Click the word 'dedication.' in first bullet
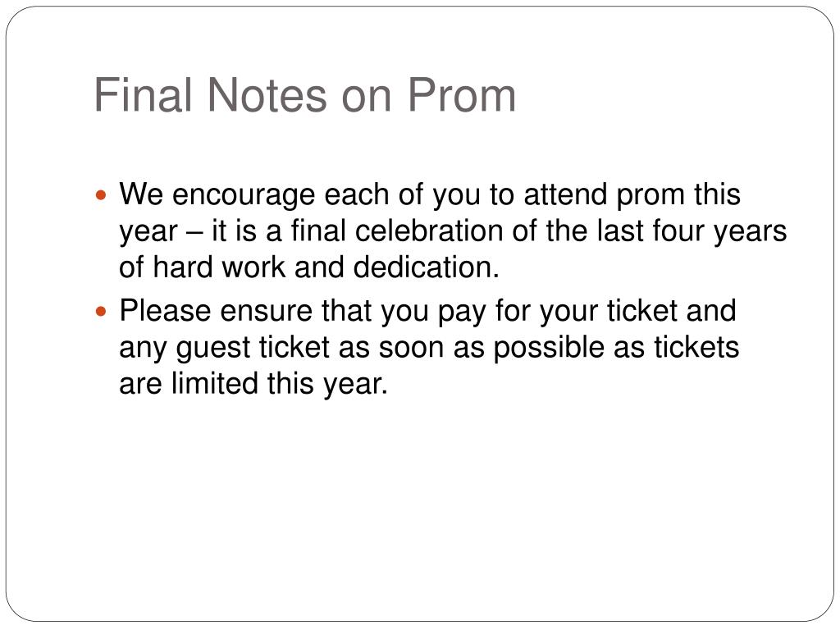 (x=427, y=267)
